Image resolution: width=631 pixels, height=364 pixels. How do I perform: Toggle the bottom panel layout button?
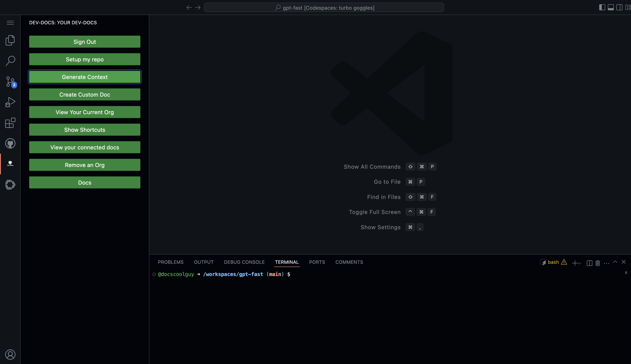click(611, 8)
